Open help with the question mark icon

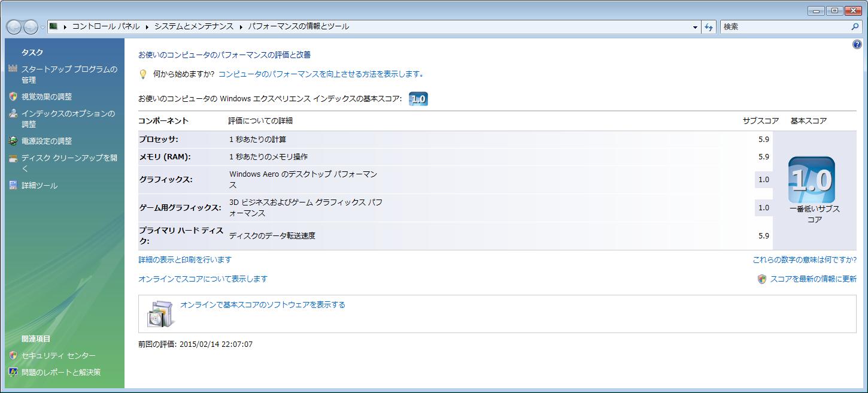(x=856, y=45)
